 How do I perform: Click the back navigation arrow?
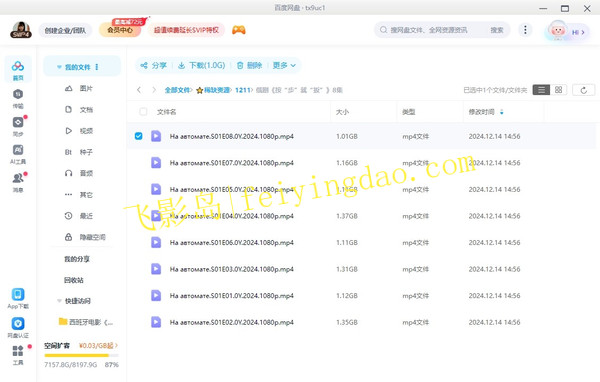coord(139,90)
